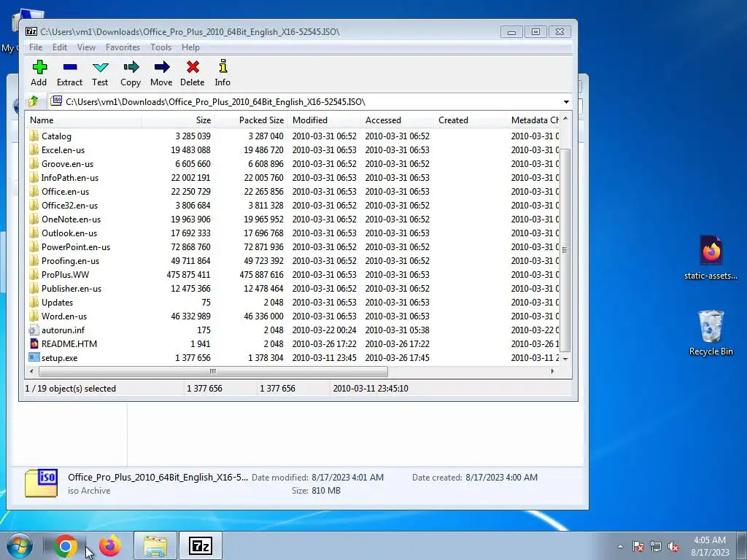747x560 pixels.
Task: Click the Move toolbar icon
Action: pos(161,67)
